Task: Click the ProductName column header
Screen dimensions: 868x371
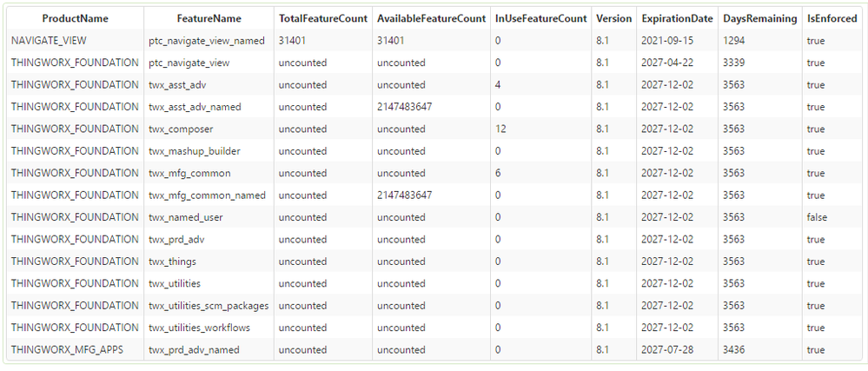Action: tap(75, 18)
